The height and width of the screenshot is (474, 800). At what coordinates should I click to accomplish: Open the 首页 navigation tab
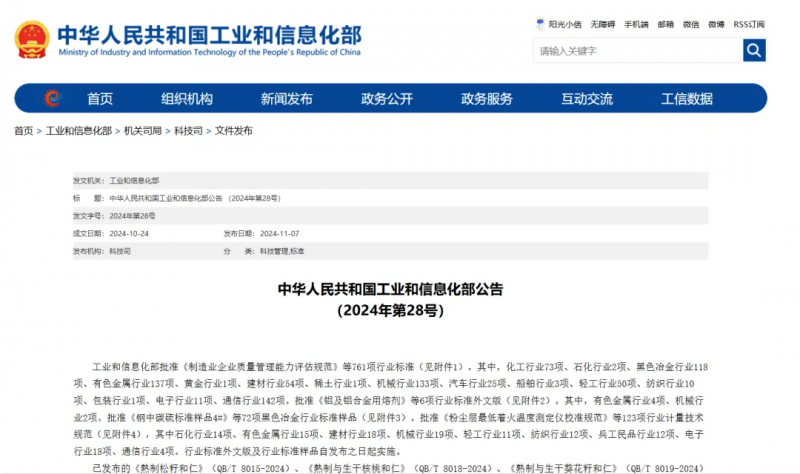pyautogui.click(x=99, y=98)
